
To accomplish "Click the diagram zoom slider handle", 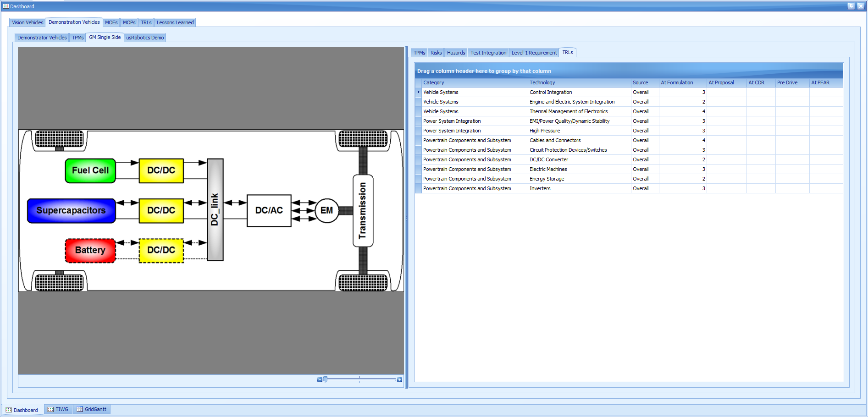I will [326, 379].
